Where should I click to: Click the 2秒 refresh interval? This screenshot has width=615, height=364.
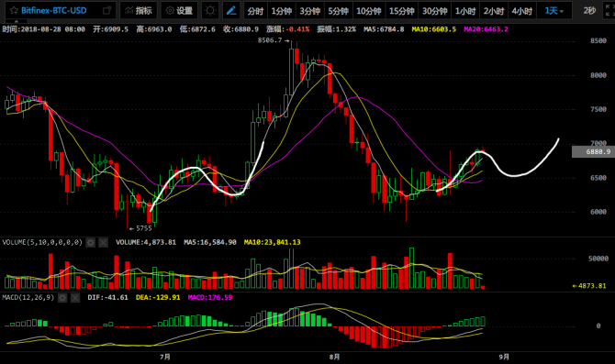(589, 11)
